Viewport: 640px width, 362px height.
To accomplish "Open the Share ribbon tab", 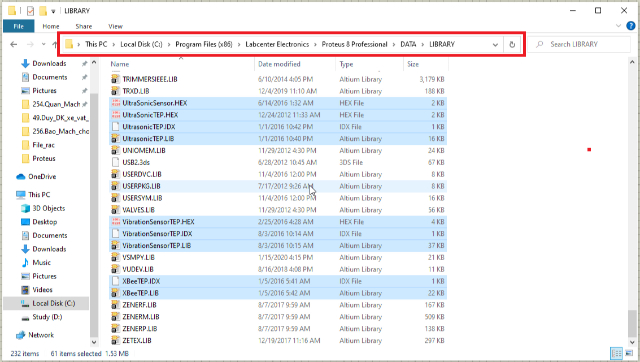I will coord(84,26).
